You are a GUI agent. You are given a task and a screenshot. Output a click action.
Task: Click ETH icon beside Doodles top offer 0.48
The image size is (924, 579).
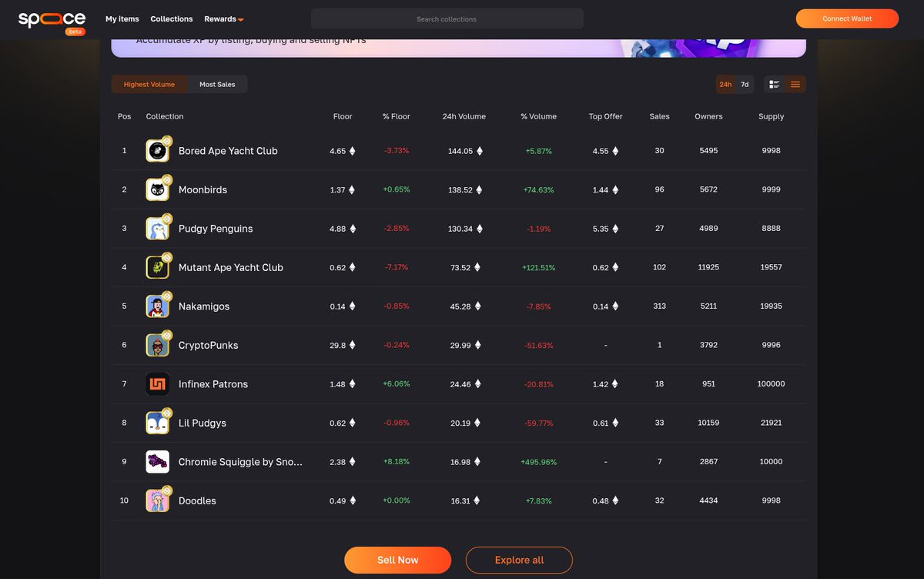coord(616,500)
